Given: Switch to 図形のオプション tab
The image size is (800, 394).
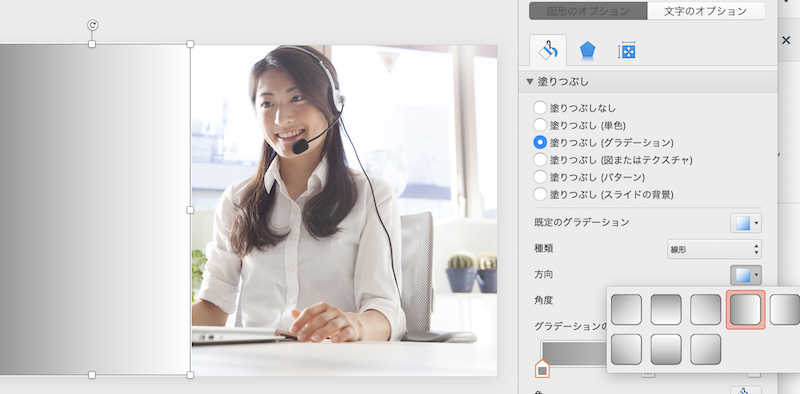Looking at the screenshot, I should 588,11.
